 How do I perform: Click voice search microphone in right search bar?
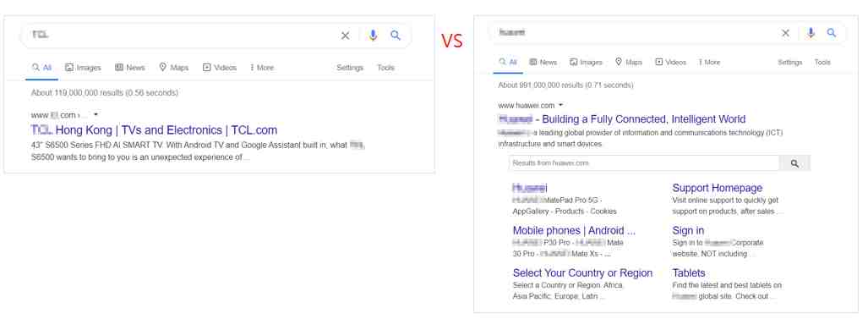(811, 33)
